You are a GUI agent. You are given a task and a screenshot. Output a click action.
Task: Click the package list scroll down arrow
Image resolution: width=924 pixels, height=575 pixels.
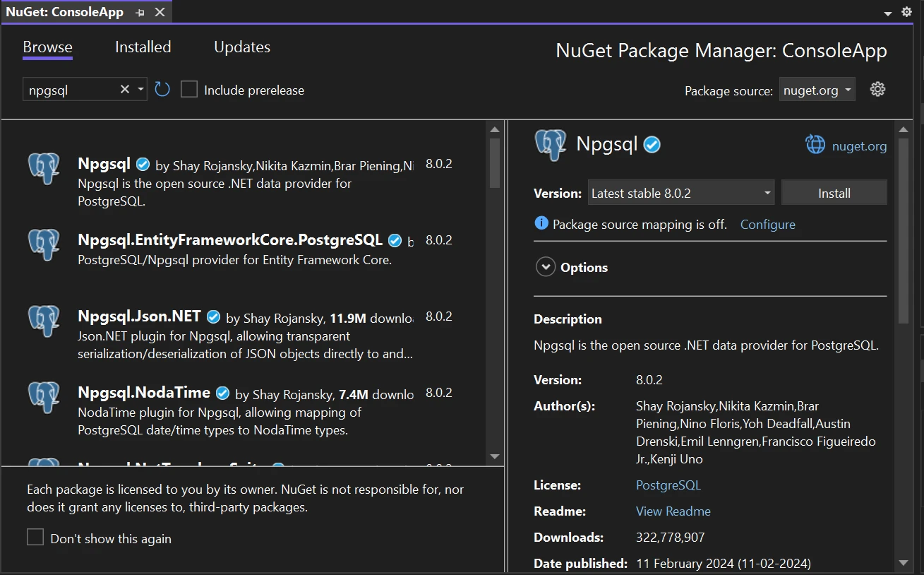[494, 456]
